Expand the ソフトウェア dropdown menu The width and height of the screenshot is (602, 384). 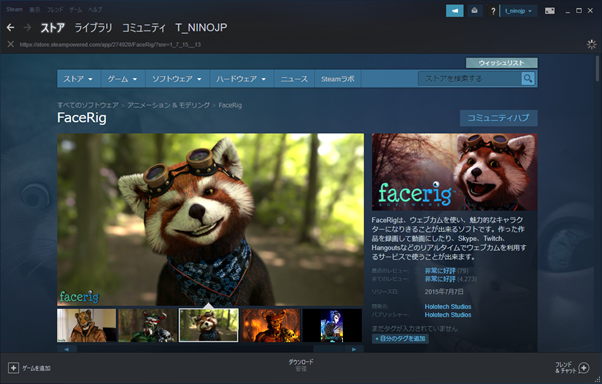click(177, 79)
